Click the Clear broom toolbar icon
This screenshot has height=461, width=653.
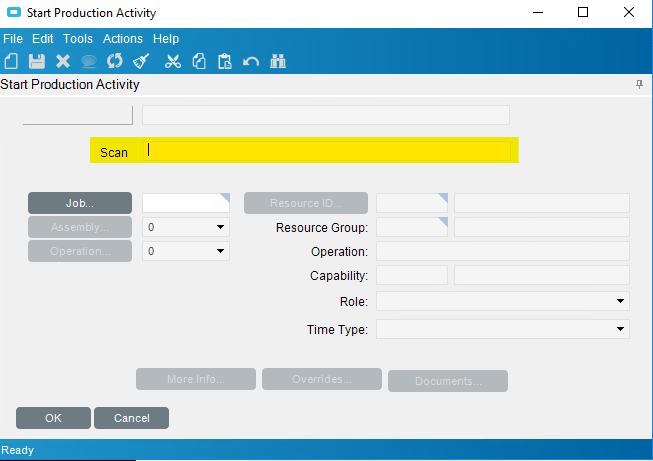(x=141, y=61)
